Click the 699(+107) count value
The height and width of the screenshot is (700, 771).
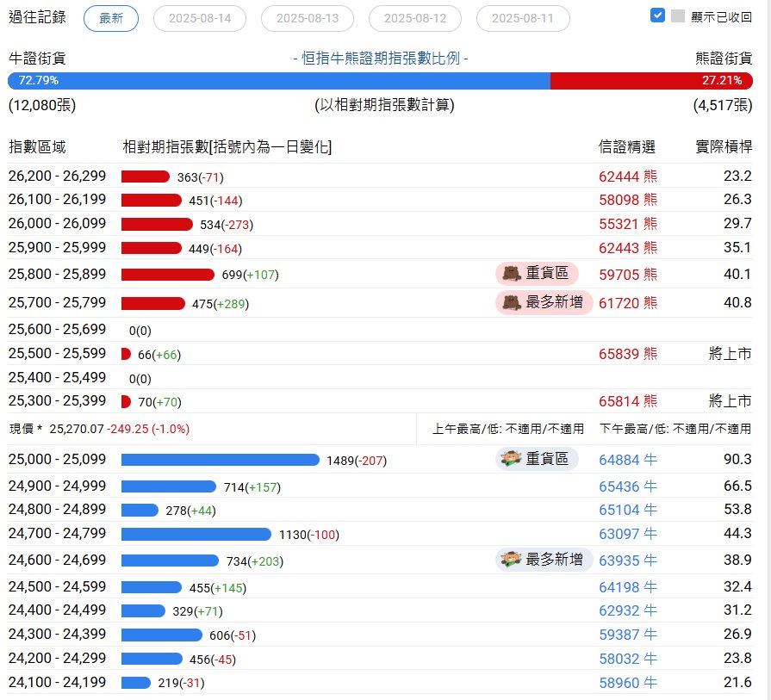251,275
